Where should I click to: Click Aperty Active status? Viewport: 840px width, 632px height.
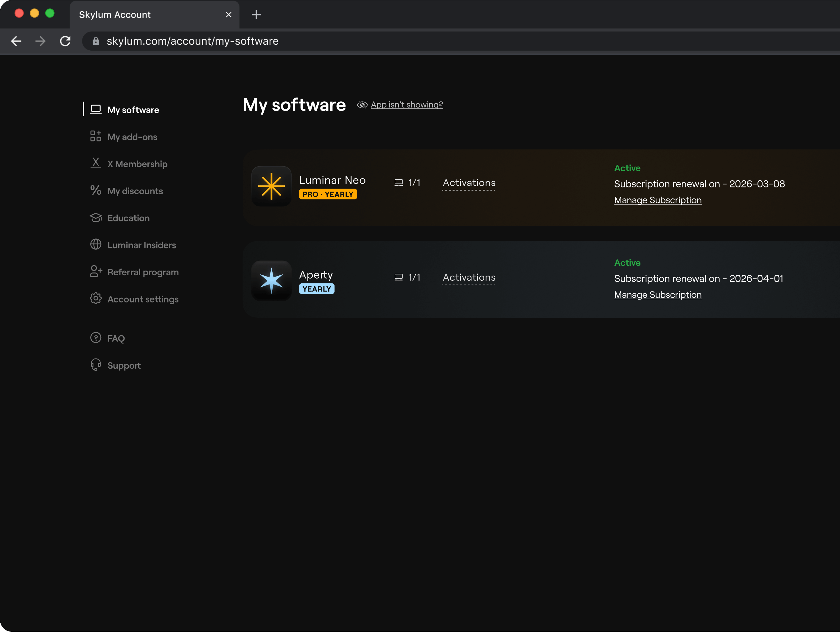coord(627,263)
